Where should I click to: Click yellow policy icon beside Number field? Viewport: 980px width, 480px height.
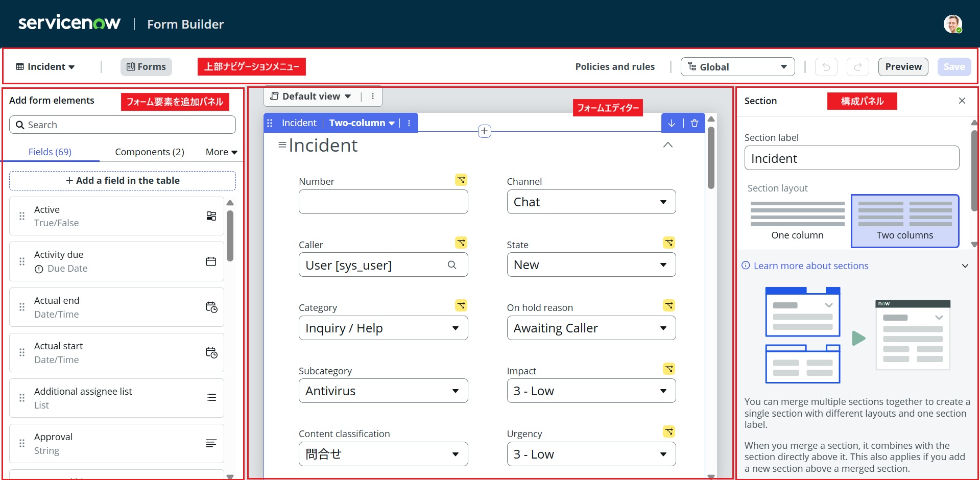click(x=461, y=180)
